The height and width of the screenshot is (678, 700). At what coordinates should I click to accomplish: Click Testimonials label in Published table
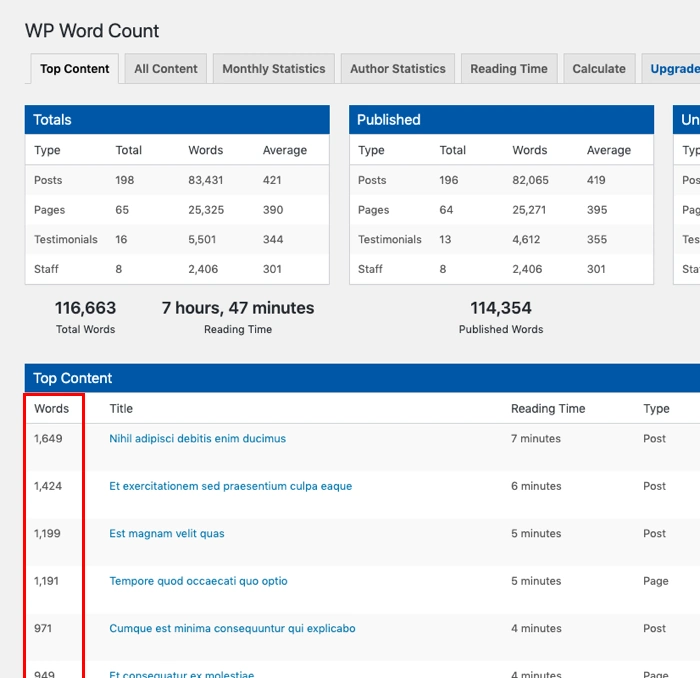click(390, 239)
